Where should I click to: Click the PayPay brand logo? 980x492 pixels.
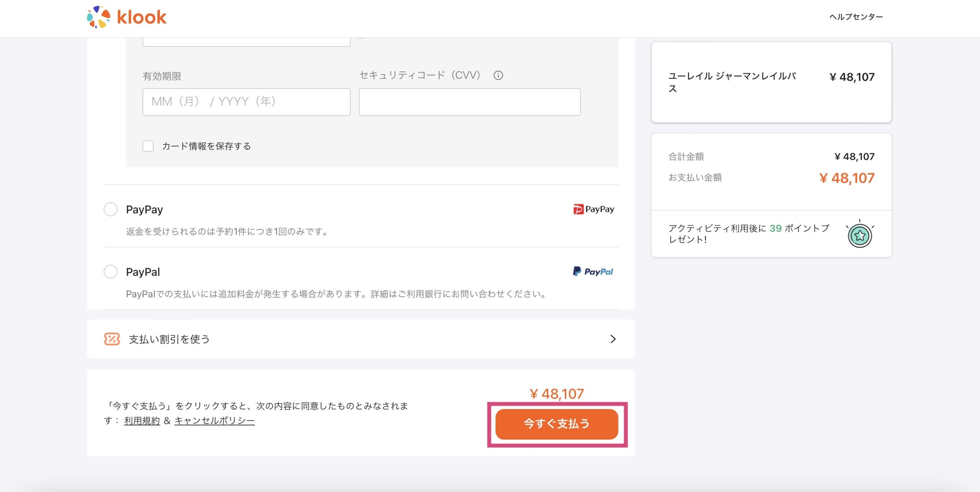pos(593,209)
